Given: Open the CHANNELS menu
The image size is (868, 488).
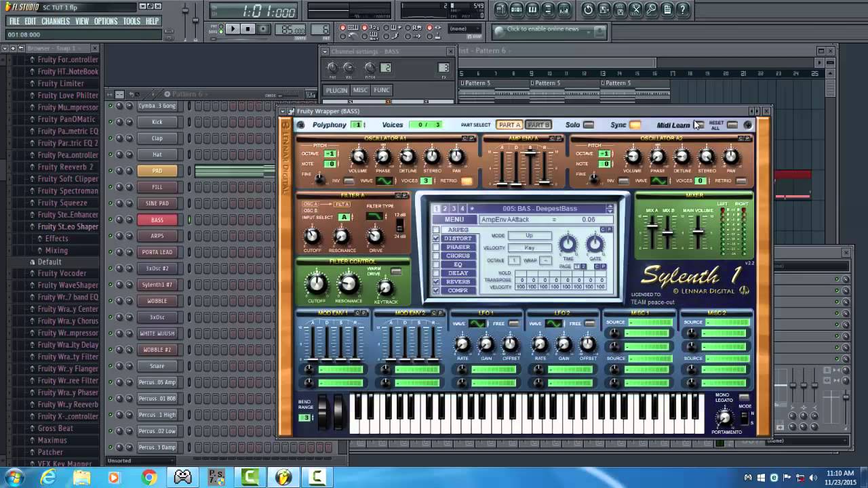Looking at the screenshot, I should (56, 22).
